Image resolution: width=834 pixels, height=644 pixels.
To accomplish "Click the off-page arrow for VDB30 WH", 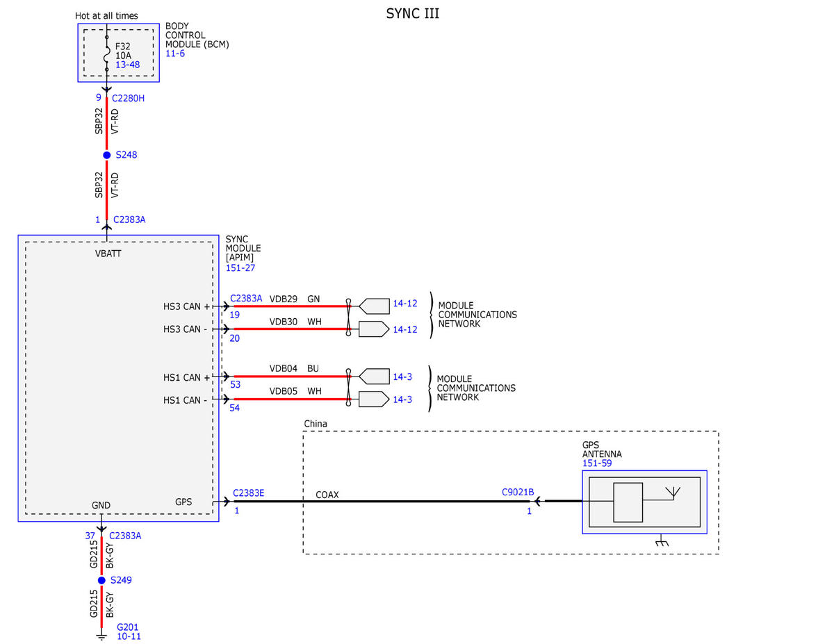I will point(374,329).
